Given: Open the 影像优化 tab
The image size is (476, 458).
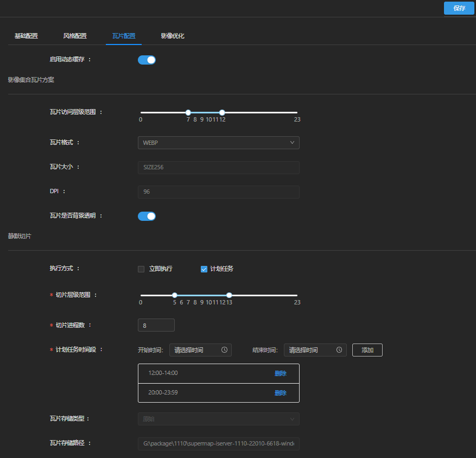Looking at the screenshot, I should point(173,36).
